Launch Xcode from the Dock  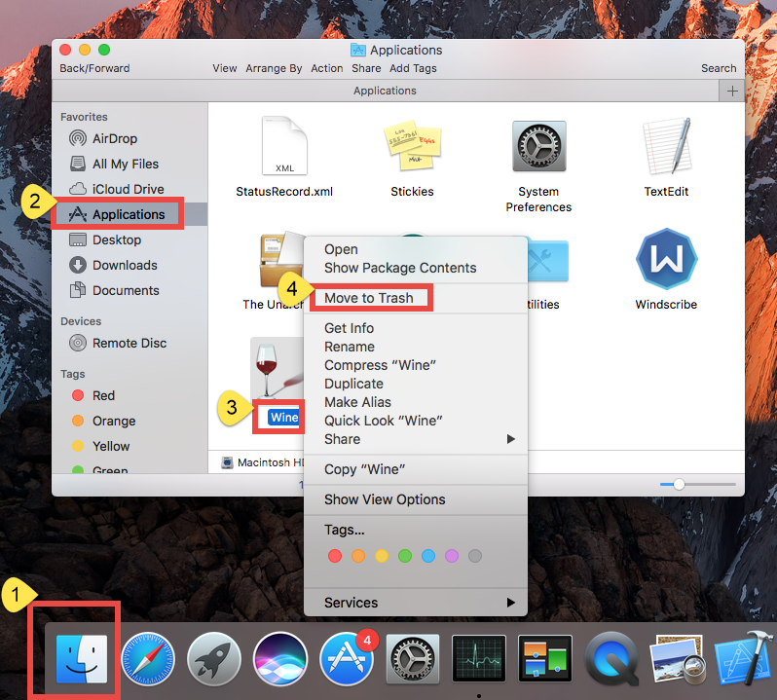[743, 658]
